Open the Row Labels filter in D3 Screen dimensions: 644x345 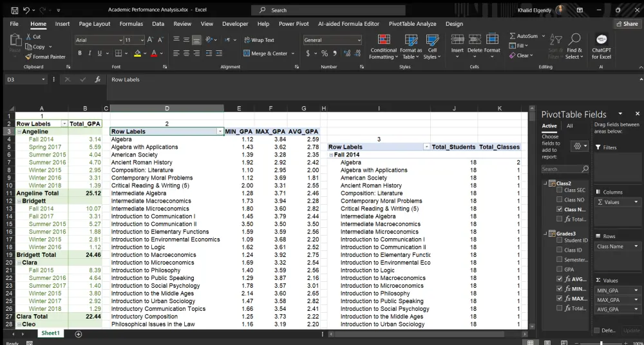click(x=220, y=131)
